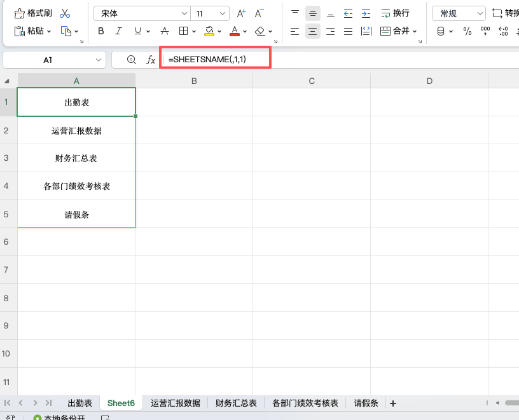Toggle Underline formatting

click(138, 31)
